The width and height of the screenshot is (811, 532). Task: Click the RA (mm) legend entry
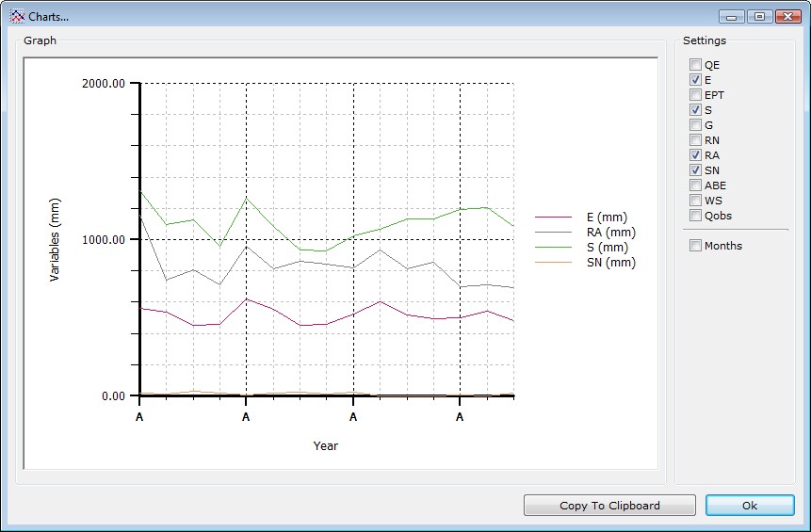[609, 233]
